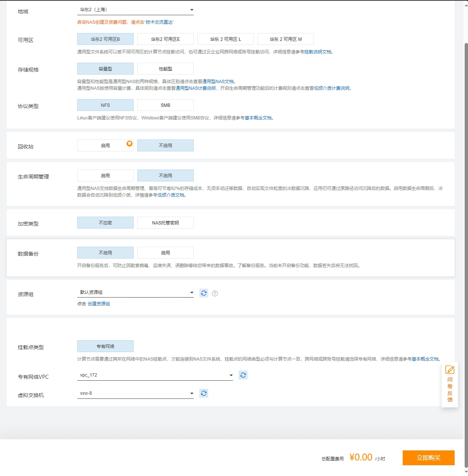Image resolution: width=468 pixels, height=476 pixels.
Task: Select NAS托管密钥 encryption type
Action: pyautogui.click(x=166, y=223)
